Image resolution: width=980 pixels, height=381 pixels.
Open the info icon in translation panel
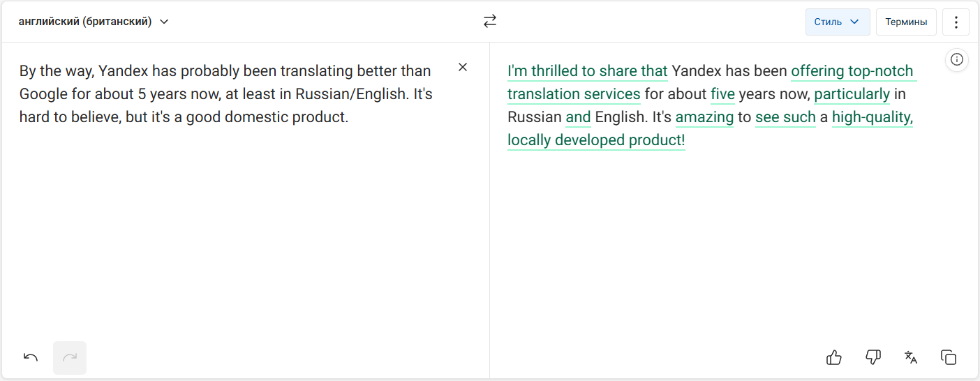(957, 60)
